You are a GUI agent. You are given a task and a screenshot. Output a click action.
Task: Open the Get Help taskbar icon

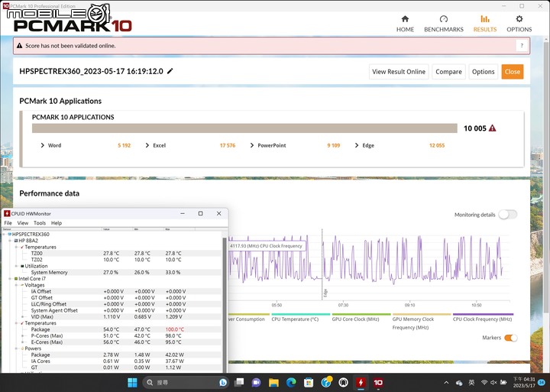[x=327, y=382]
